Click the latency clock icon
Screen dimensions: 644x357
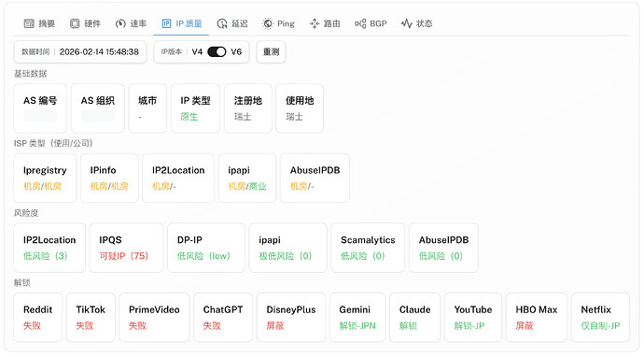pos(222,23)
